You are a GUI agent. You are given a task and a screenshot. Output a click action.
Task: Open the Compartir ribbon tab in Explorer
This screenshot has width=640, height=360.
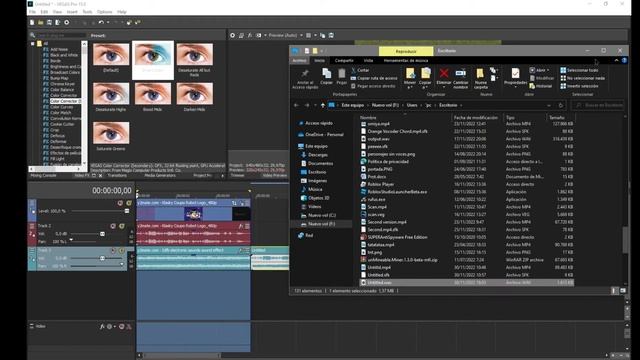pos(344,60)
